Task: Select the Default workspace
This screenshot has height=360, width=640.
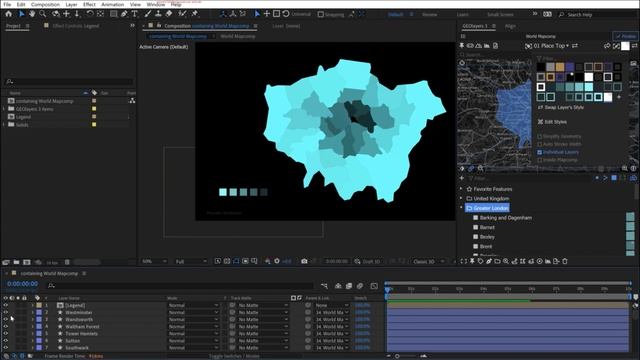Action: click(395, 14)
